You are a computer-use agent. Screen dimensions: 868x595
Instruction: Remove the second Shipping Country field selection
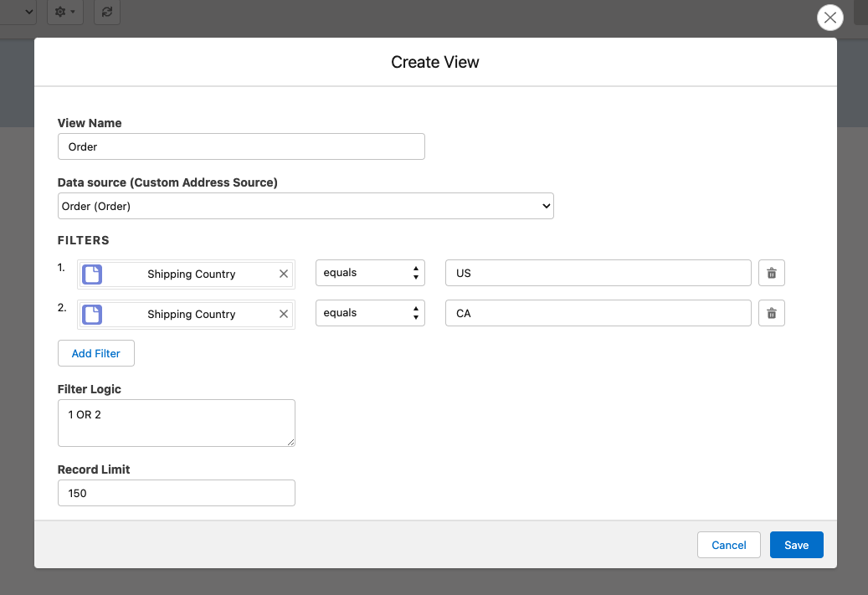[283, 314]
